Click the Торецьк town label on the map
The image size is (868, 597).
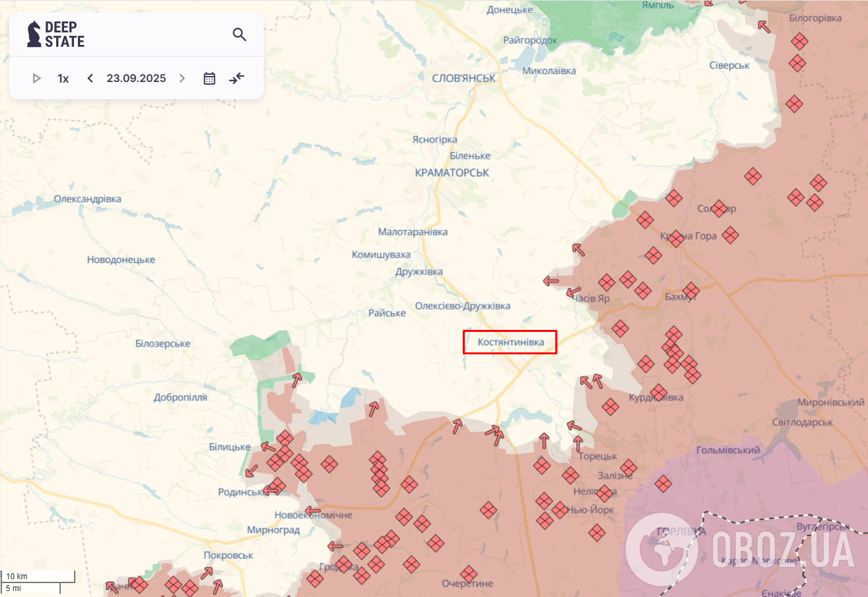(597, 456)
